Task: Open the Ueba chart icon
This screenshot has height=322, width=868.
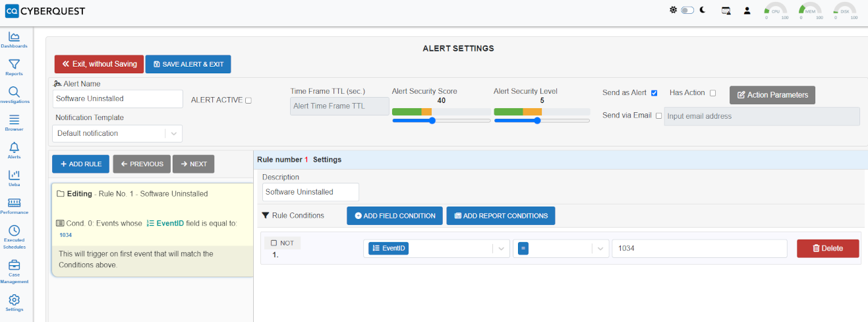Action: pyautogui.click(x=14, y=175)
